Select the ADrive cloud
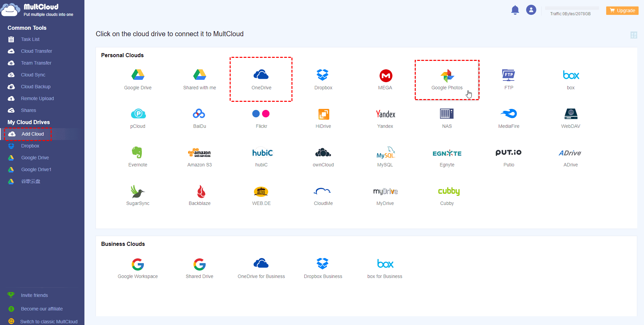The image size is (644, 325). point(571,157)
